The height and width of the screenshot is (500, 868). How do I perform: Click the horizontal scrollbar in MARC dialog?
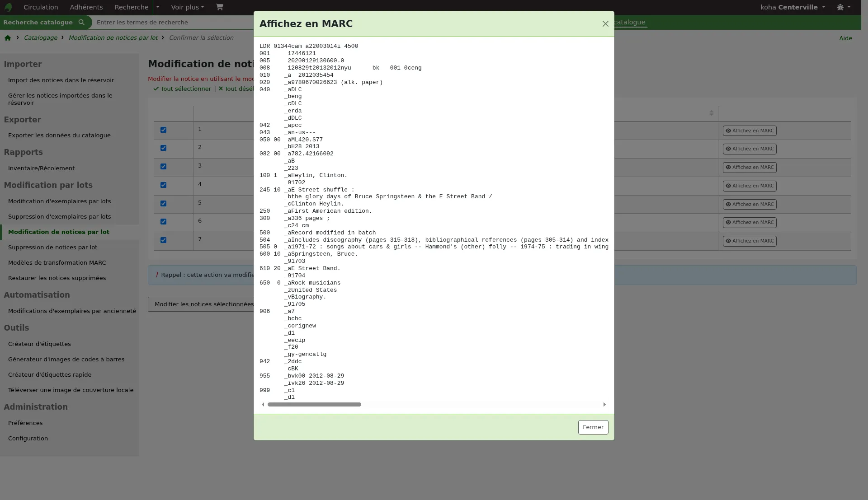pyautogui.click(x=314, y=405)
